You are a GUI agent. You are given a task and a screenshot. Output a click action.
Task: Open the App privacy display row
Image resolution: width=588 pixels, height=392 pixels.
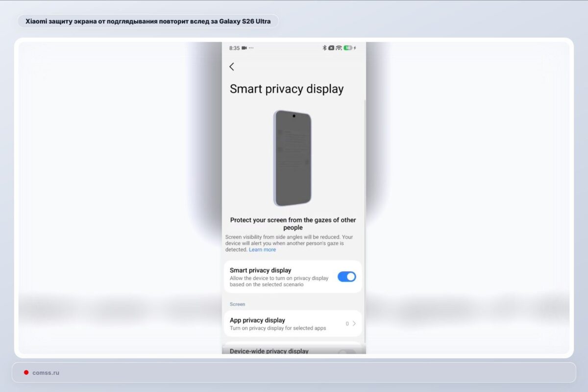[293, 323]
